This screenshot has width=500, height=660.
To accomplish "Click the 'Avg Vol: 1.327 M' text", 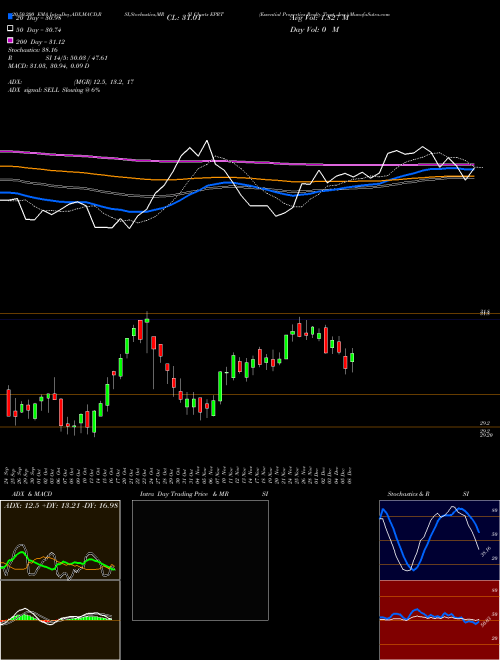I will 319,18.
